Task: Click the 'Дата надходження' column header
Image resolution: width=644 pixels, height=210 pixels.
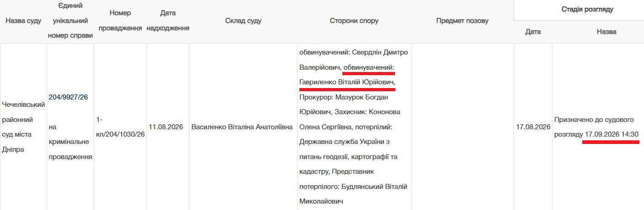Action: click(x=168, y=21)
